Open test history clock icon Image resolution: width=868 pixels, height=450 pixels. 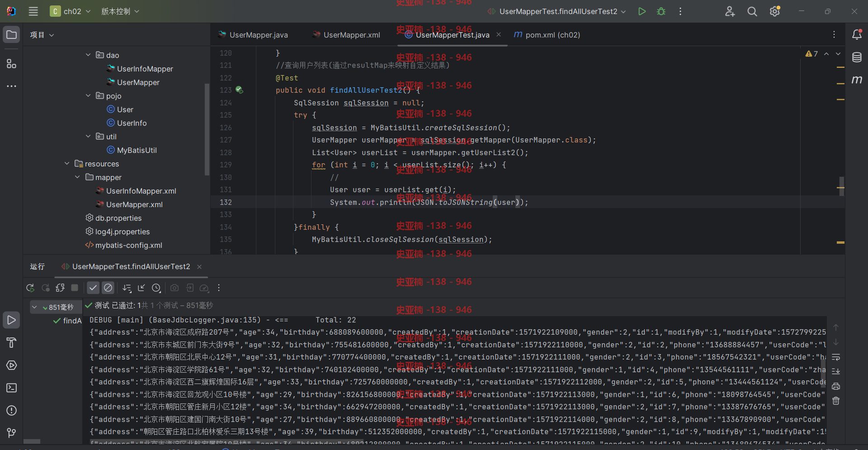(156, 288)
